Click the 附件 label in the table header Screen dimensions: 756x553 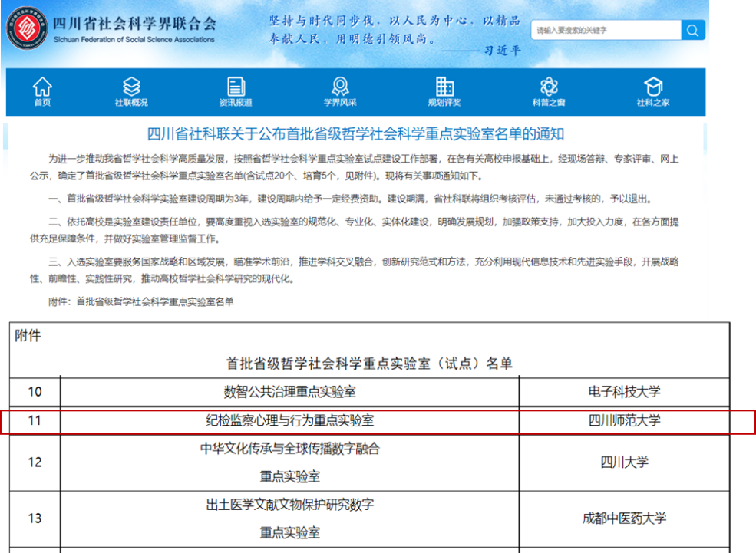pyautogui.click(x=28, y=336)
